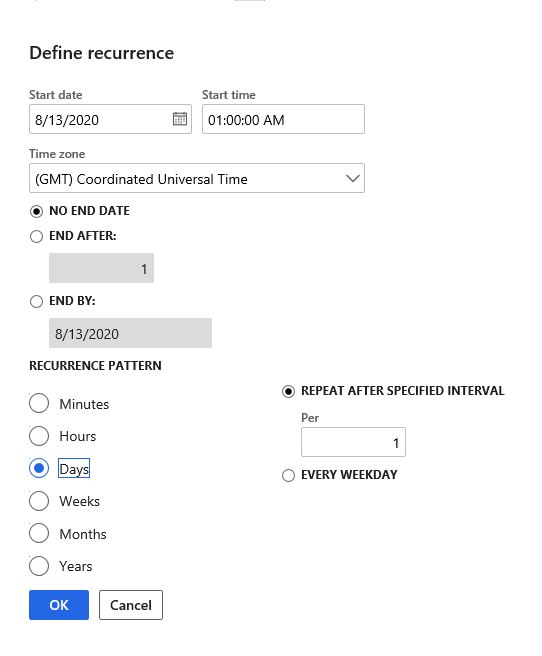
Task: Select Months recurrence pattern
Action: click(x=39, y=533)
